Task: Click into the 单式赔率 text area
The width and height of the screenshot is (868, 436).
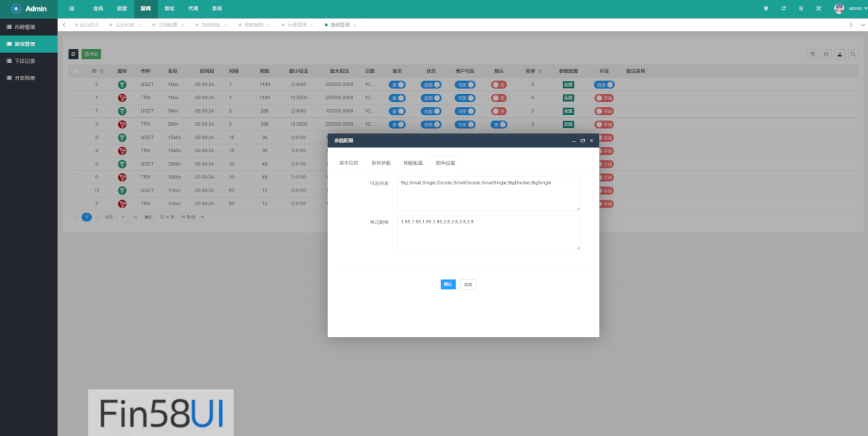Action: point(488,233)
